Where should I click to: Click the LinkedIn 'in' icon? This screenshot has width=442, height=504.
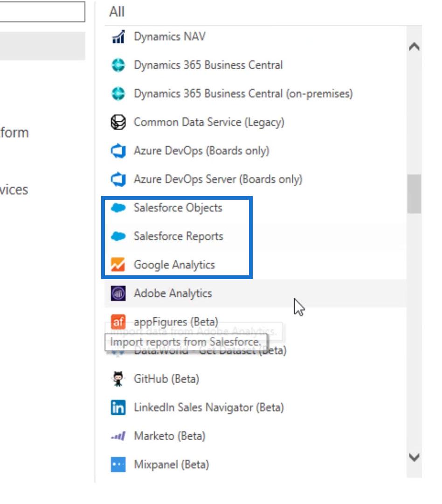pyautogui.click(x=118, y=407)
